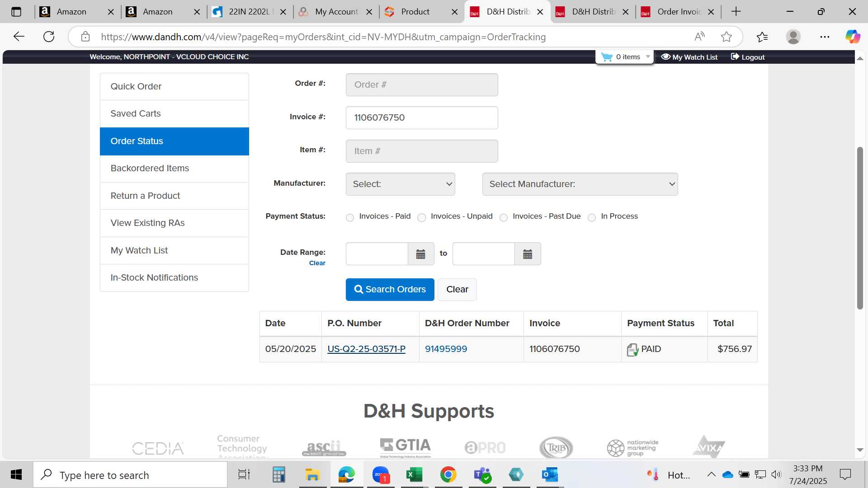The image size is (868, 488).
Task: Select the Invoices - Unpaid radio button
Action: 422,218
